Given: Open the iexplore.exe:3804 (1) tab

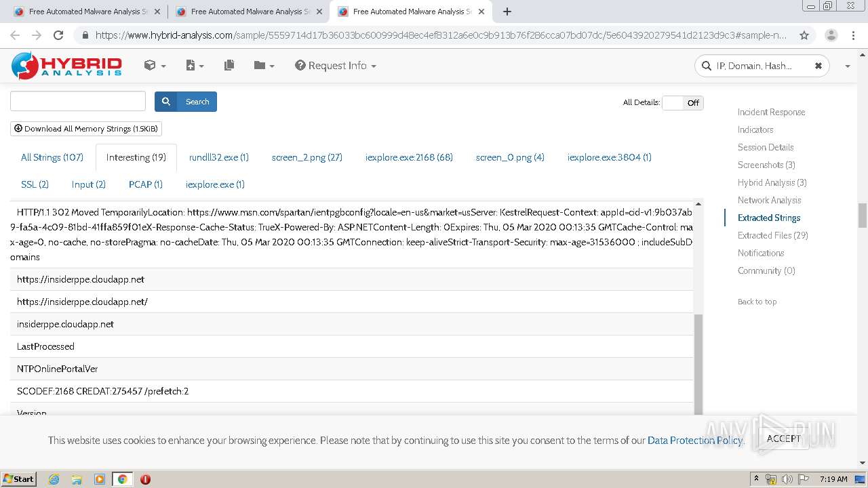Looking at the screenshot, I should [610, 157].
